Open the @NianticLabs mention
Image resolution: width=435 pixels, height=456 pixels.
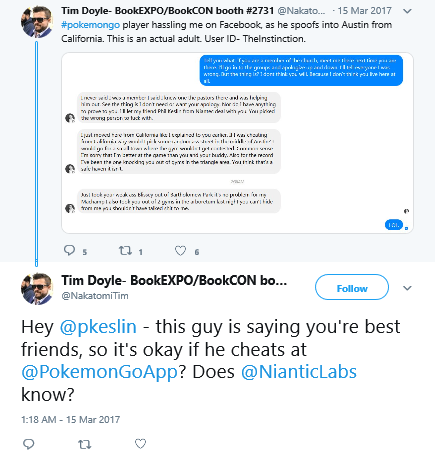299,372
